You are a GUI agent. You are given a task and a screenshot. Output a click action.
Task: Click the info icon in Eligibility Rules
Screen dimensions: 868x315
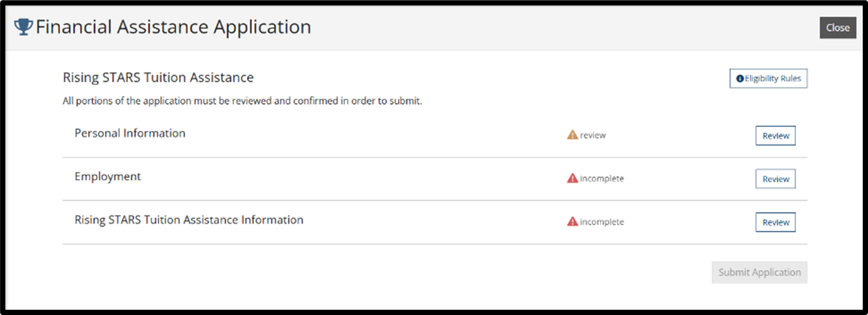point(739,79)
